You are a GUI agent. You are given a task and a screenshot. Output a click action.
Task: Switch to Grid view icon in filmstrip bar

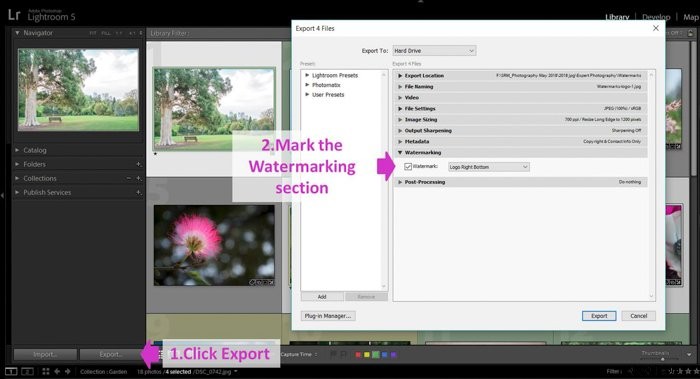pos(46,371)
